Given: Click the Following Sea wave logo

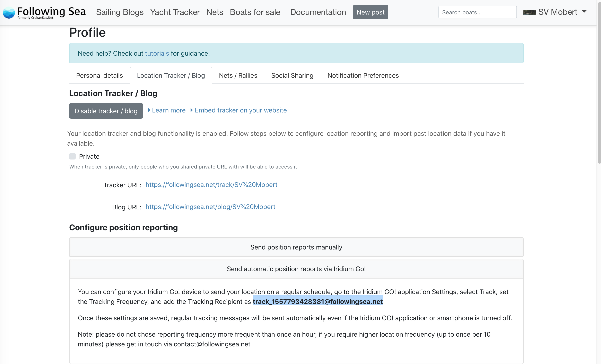Looking at the screenshot, I should (9, 13).
